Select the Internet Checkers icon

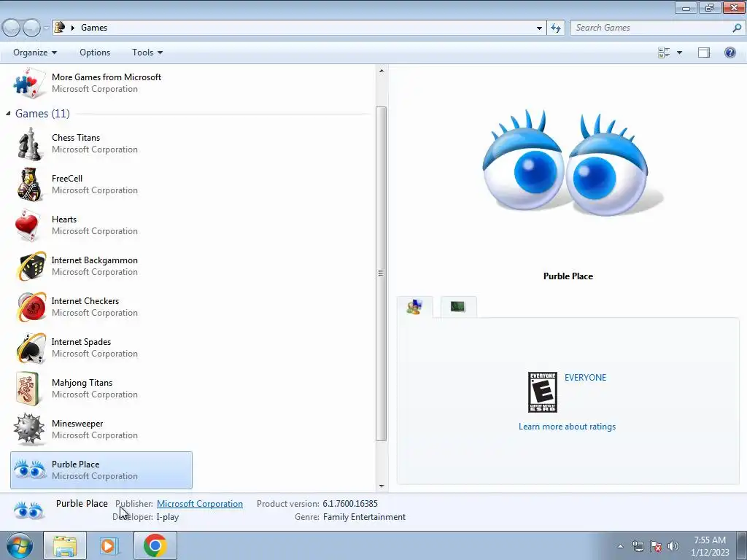tap(31, 307)
